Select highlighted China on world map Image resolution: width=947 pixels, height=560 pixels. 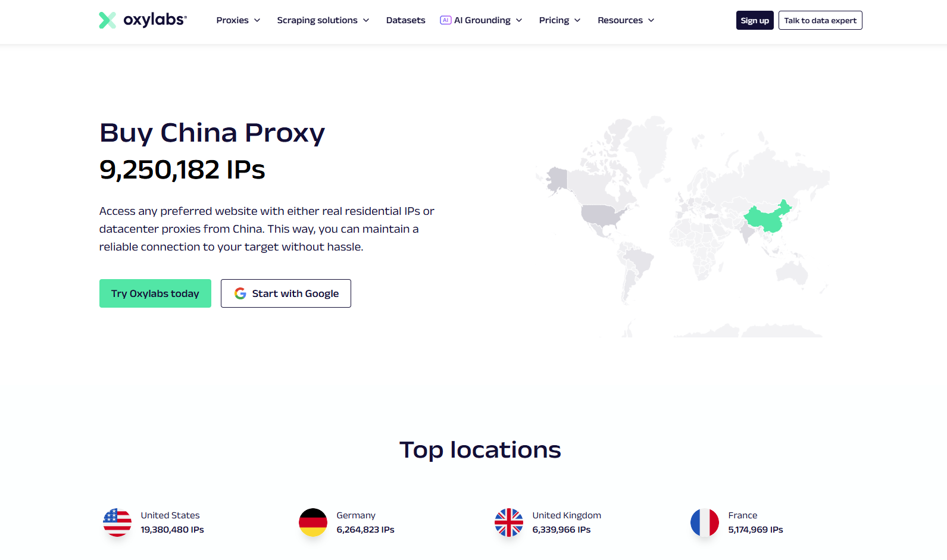coord(767,218)
